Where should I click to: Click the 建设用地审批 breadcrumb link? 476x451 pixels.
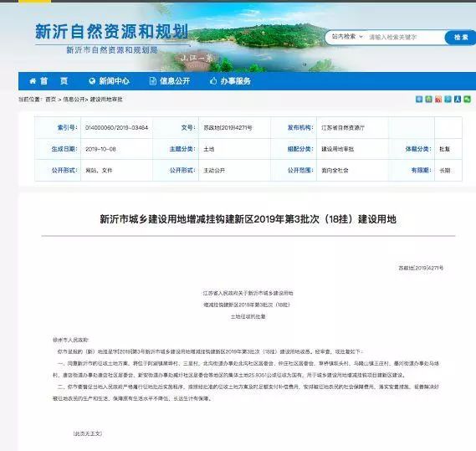106,100
